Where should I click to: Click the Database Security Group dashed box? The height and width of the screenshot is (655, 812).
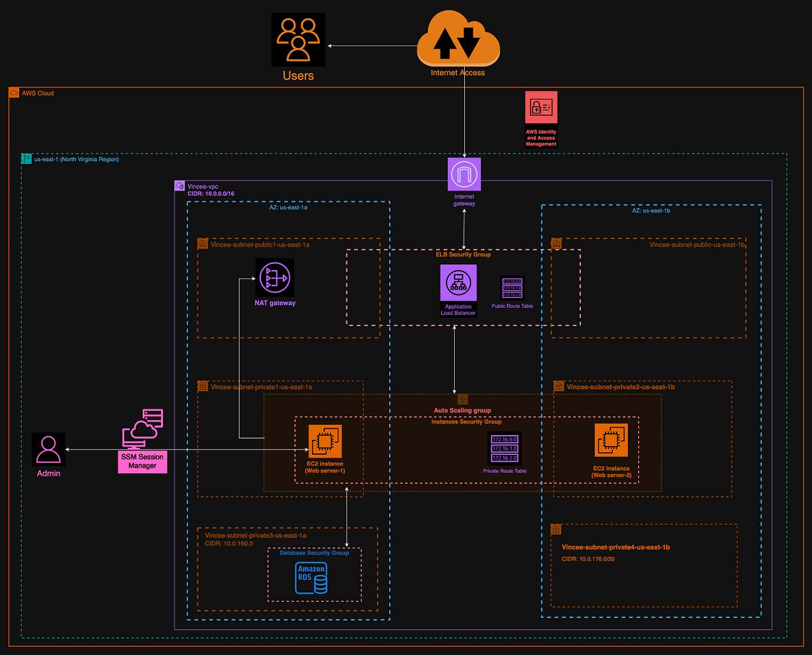click(x=315, y=553)
